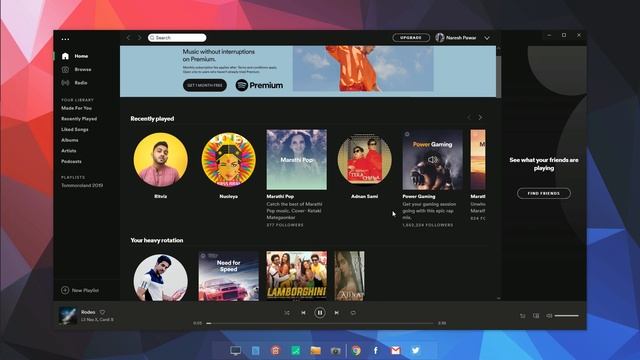640x360 pixels.
Task: Pause the current track
Action: pyautogui.click(x=320, y=313)
